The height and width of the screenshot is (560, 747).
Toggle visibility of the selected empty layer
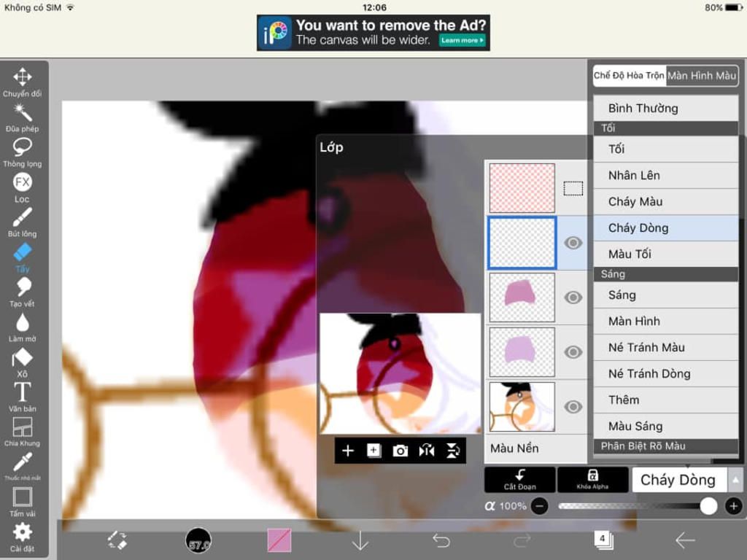(x=573, y=243)
